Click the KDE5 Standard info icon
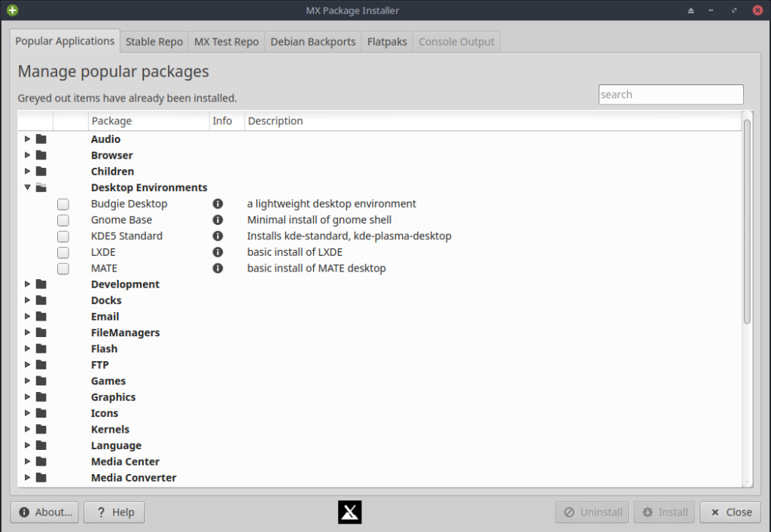This screenshot has height=532, width=771. [x=218, y=236]
